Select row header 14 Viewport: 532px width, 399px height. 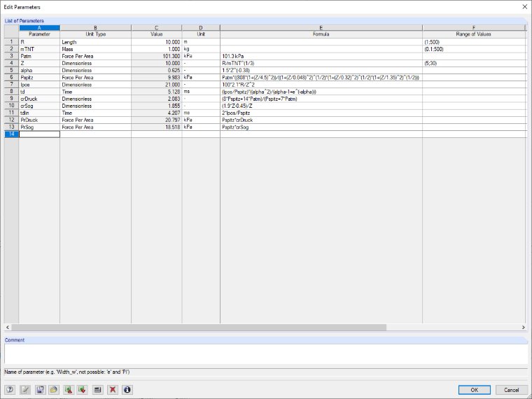(11, 134)
